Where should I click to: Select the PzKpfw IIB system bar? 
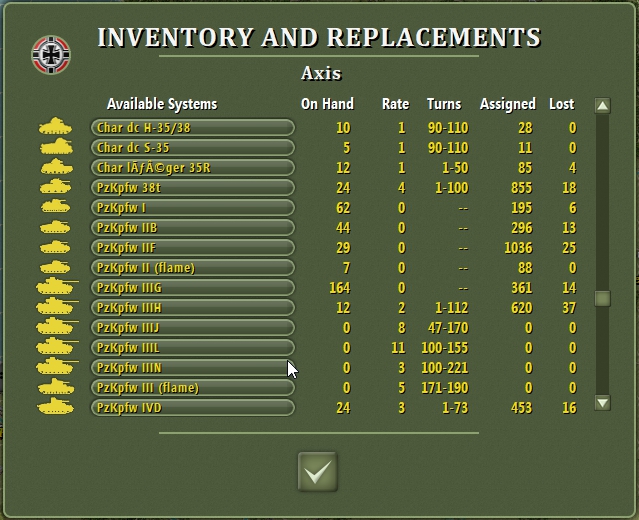coord(192,227)
